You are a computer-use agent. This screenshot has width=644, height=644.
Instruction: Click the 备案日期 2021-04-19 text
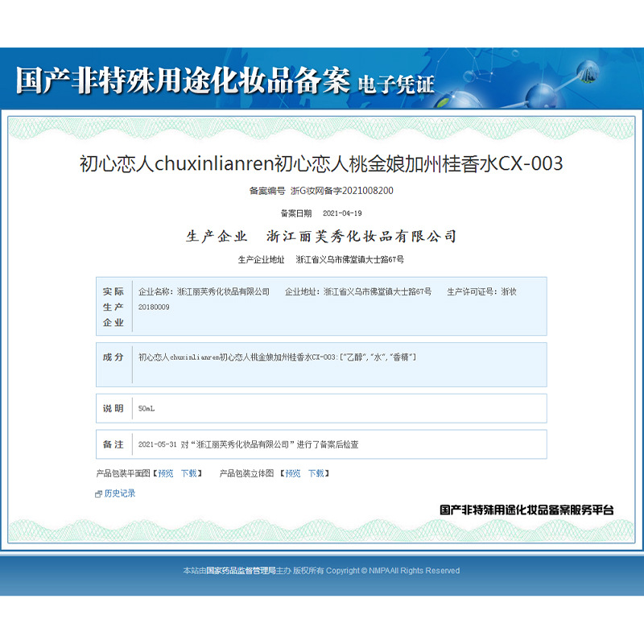click(x=321, y=213)
